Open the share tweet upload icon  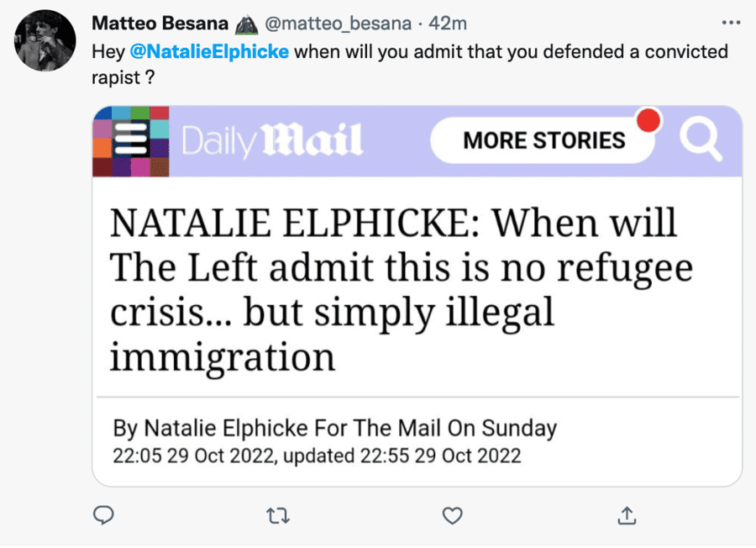pos(627,514)
